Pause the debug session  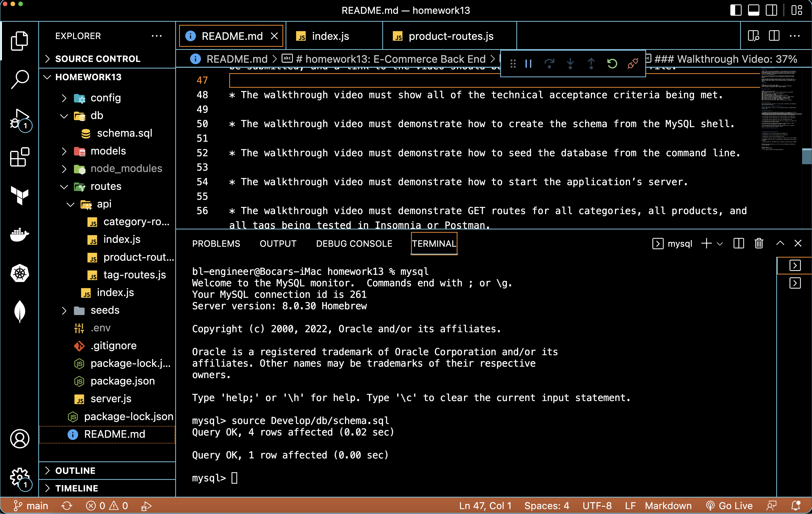point(528,63)
